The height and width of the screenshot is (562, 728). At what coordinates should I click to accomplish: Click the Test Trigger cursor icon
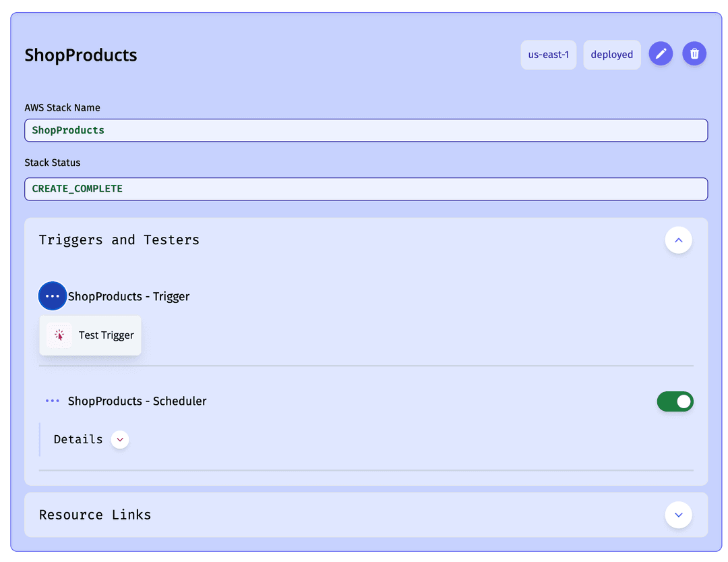pyautogui.click(x=59, y=335)
